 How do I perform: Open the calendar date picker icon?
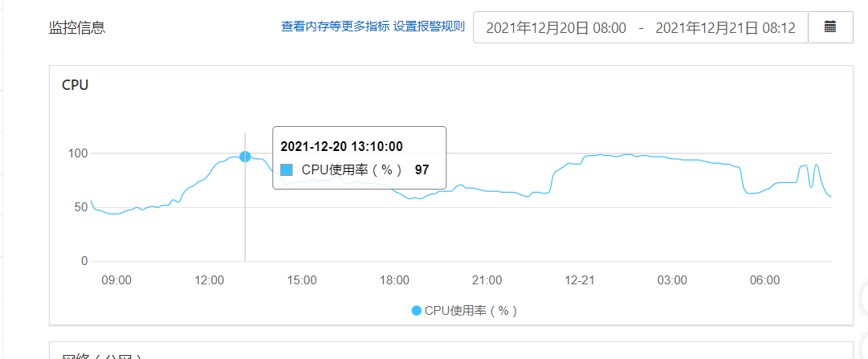tap(830, 27)
